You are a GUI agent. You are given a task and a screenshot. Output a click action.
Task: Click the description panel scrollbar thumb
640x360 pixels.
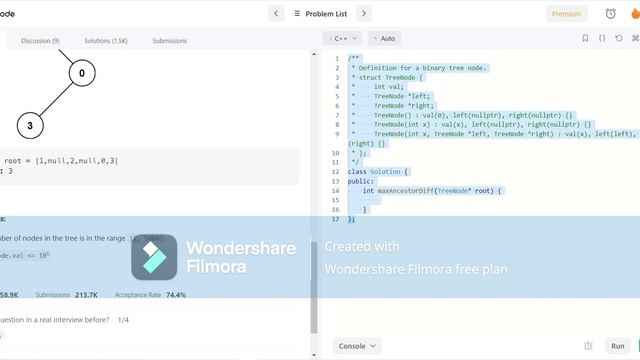[x=314, y=287]
